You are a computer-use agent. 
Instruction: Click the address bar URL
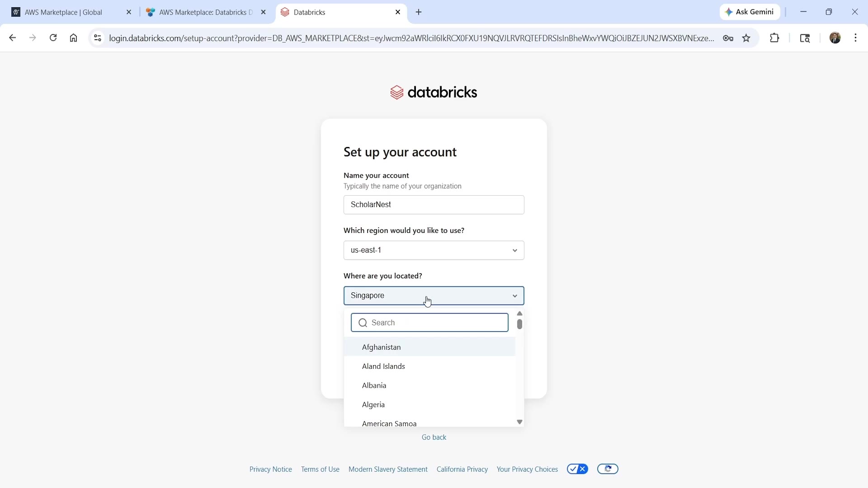click(411, 38)
